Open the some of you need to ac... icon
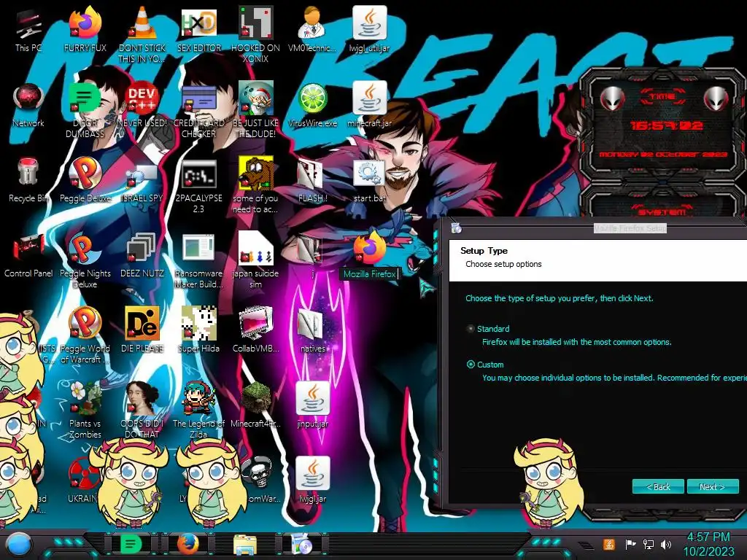This screenshot has height=560, width=747. 256,174
